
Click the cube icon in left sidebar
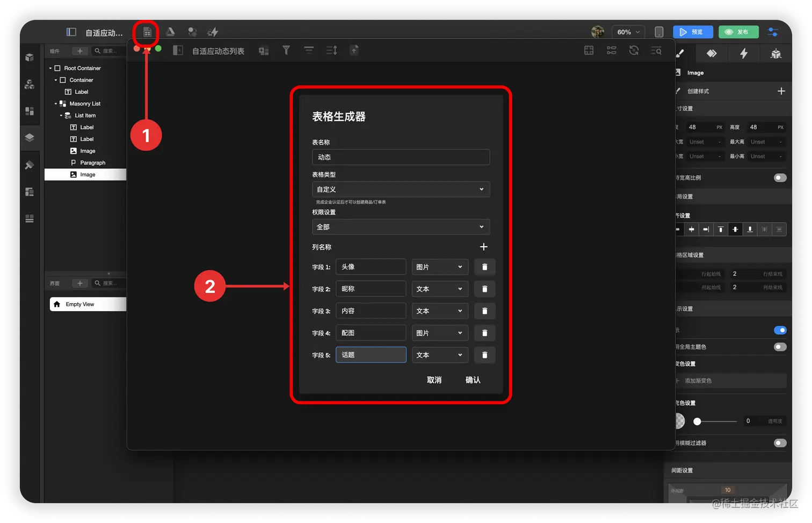point(30,58)
